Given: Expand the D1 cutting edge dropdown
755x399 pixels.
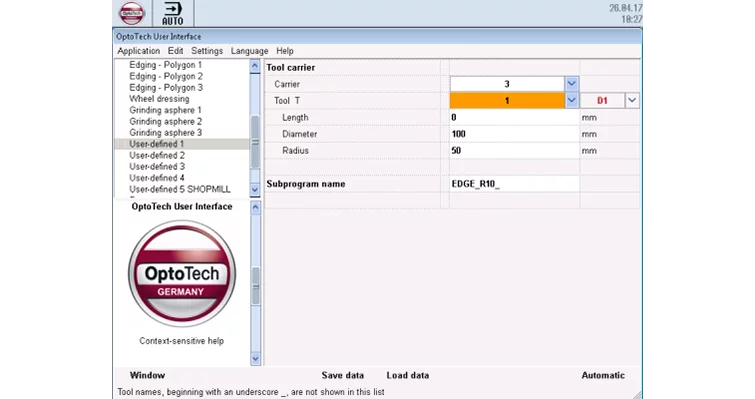Looking at the screenshot, I should coord(632,100).
